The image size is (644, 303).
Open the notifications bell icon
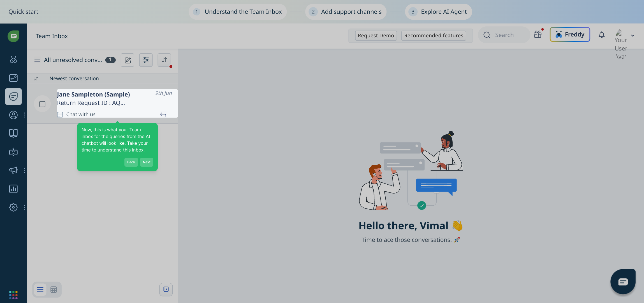click(x=601, y=35)
